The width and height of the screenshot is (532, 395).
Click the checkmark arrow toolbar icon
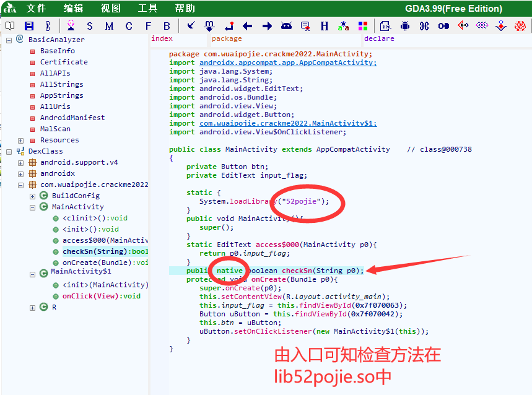(191, 25)
